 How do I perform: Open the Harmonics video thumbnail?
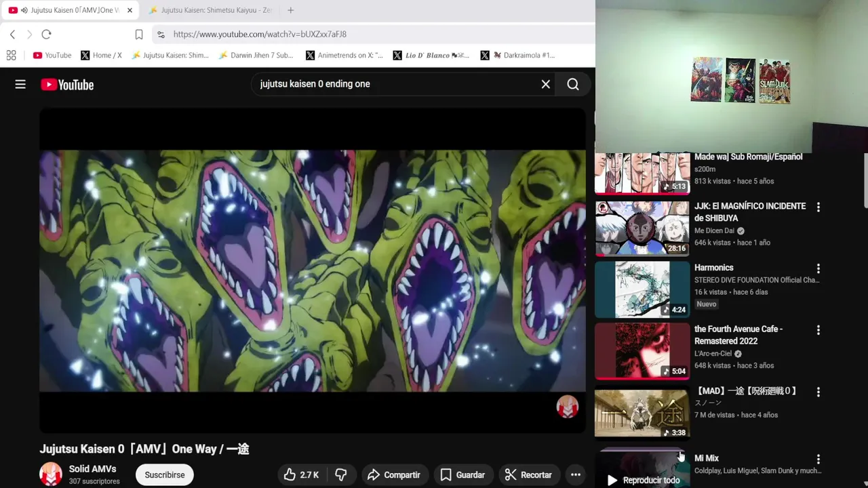pyautogui.click(x=642, y=290)
